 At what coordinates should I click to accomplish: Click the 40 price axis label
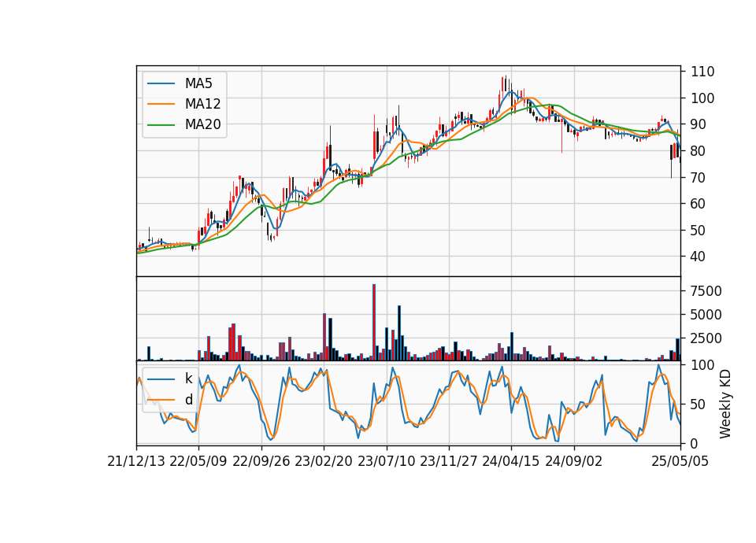[x=699, y=257]
